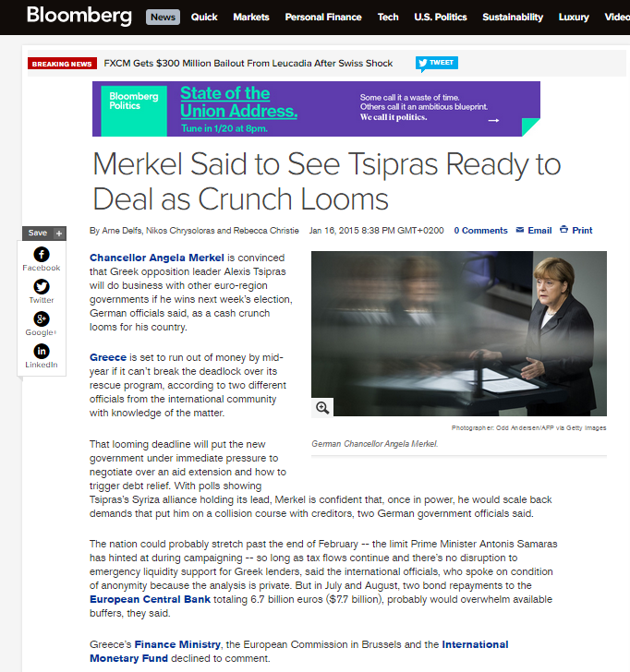Tweet the breaking news headline

[437, 63]
